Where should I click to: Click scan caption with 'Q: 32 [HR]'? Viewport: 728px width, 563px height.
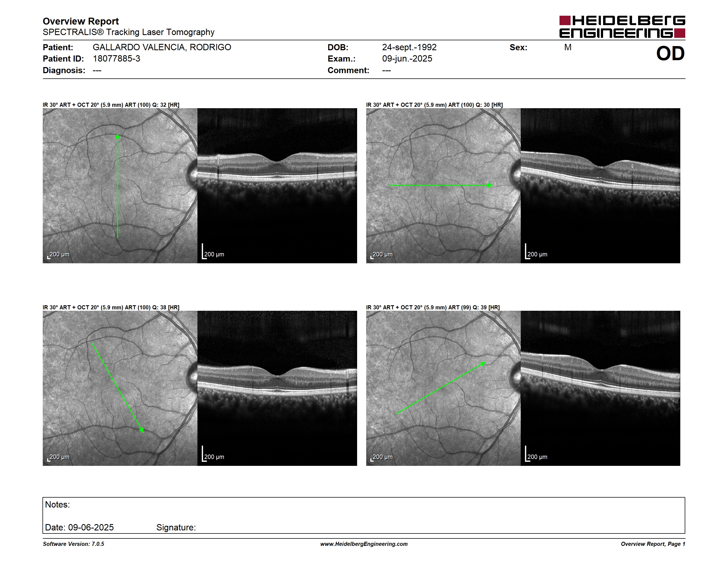[x=111, y=105]
